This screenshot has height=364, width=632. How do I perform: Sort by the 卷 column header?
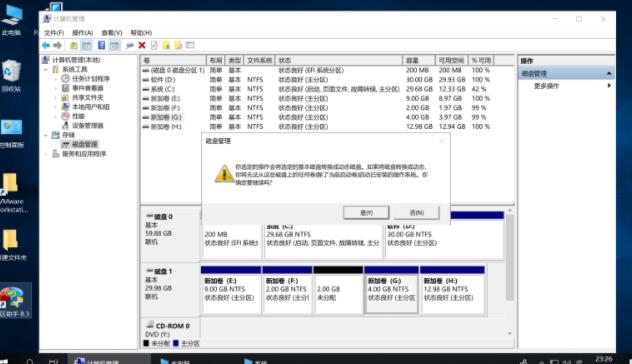tap(173, 60)
